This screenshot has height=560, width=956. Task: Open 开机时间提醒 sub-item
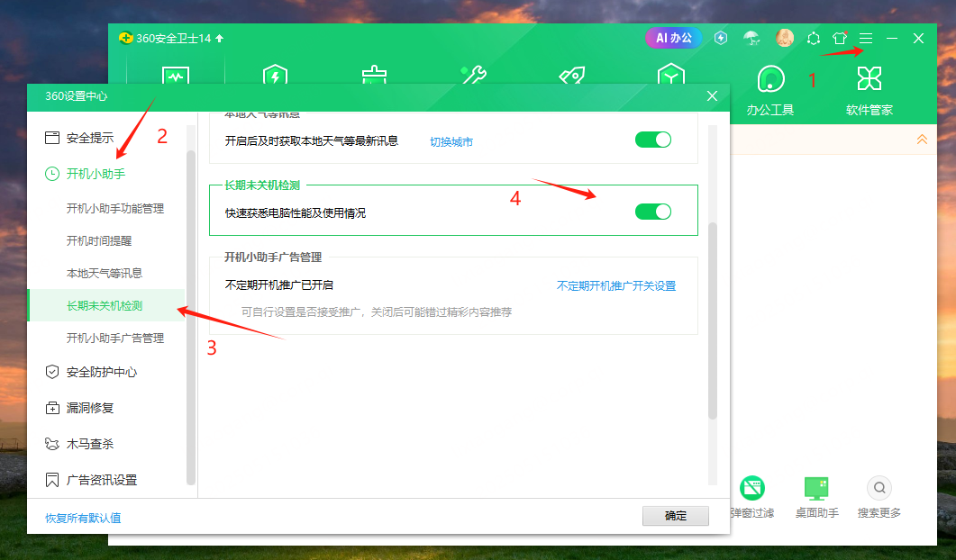click(99, 240)
